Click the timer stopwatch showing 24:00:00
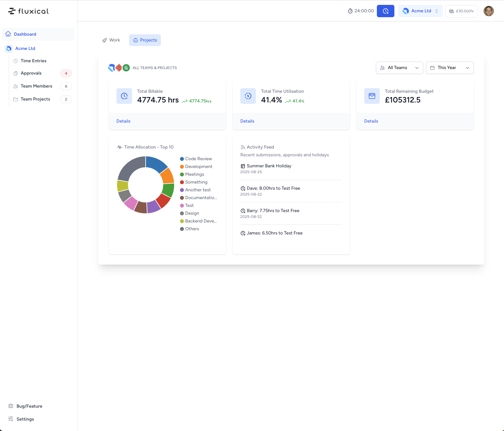This screenshot has width=504, height=431. coord(361,11)
